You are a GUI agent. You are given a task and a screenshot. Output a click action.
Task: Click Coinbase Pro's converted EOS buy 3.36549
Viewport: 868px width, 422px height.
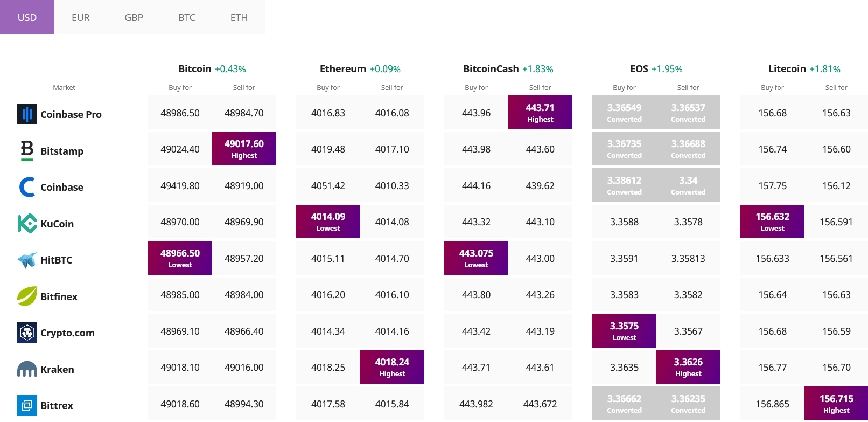624,112
